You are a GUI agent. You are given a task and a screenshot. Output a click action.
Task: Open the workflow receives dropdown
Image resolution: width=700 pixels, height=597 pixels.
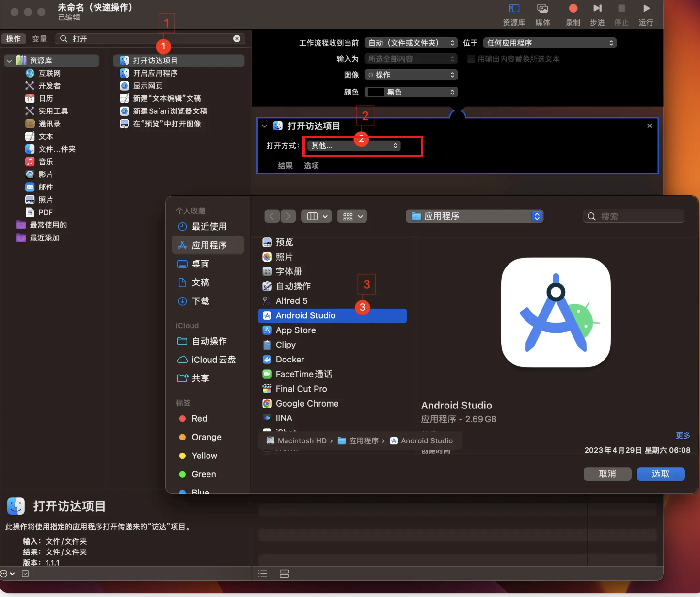coord(411,43)
